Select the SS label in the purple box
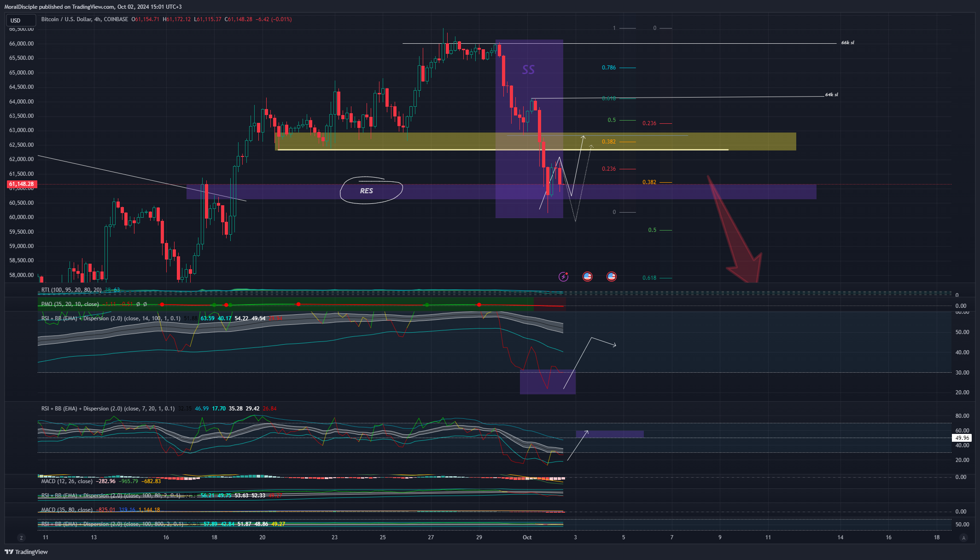Viewport: 980px width, 560px height. click(528, 69)
